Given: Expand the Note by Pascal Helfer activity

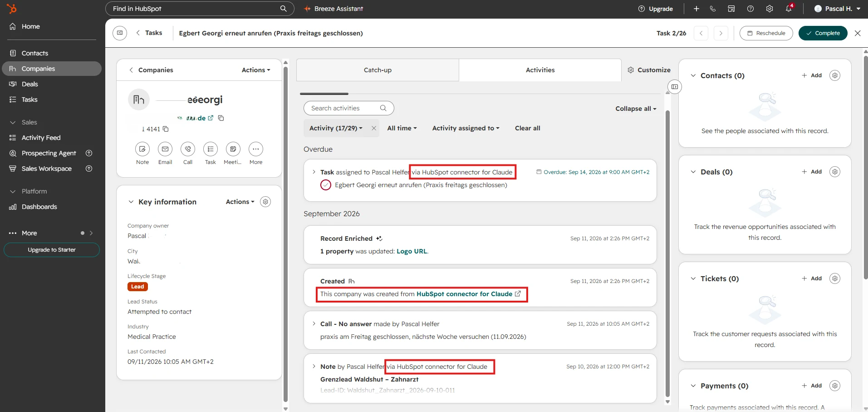Looking at the screenshot, I should 314,367.
